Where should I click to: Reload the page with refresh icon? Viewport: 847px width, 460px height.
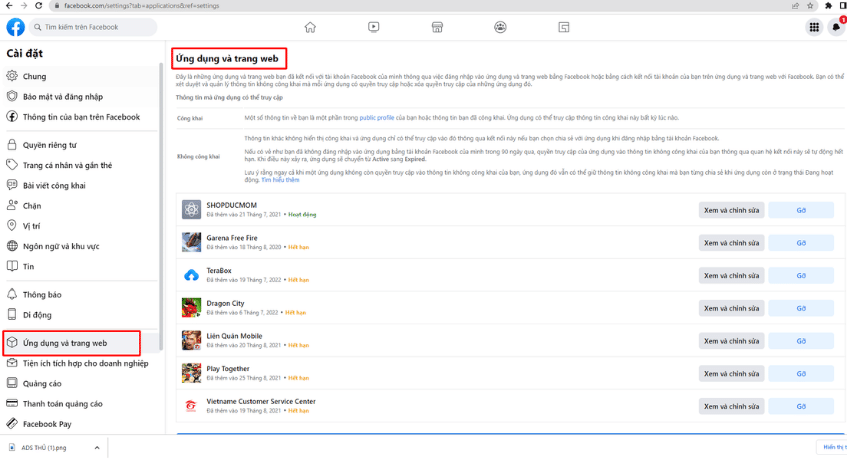pos(38,5)
